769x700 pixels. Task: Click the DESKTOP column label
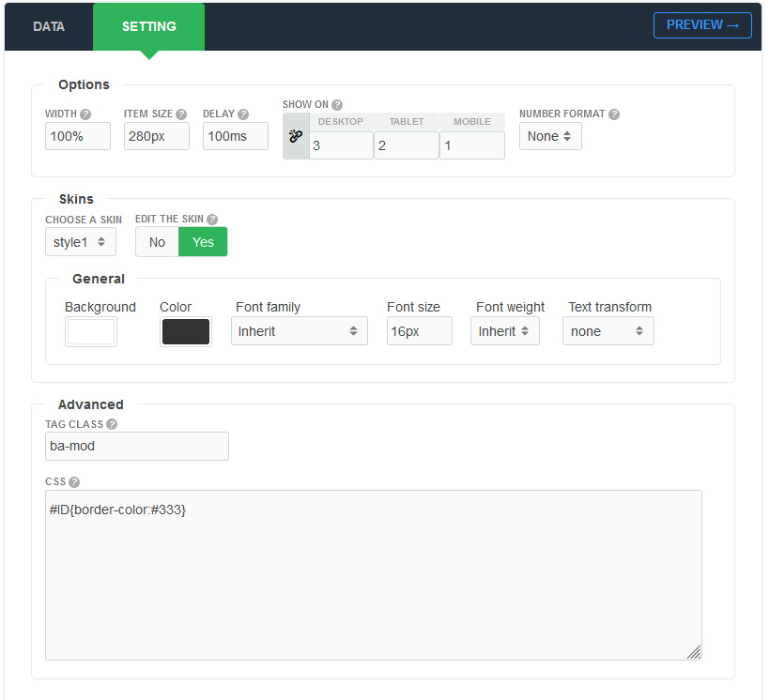pyautogui.click(x=341, y=122)
